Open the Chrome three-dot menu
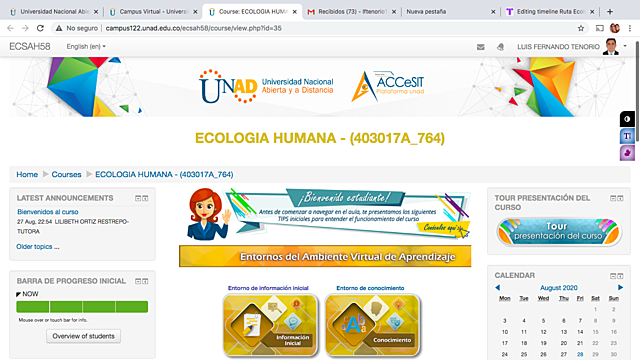640x360 pixels. [630, 28]
